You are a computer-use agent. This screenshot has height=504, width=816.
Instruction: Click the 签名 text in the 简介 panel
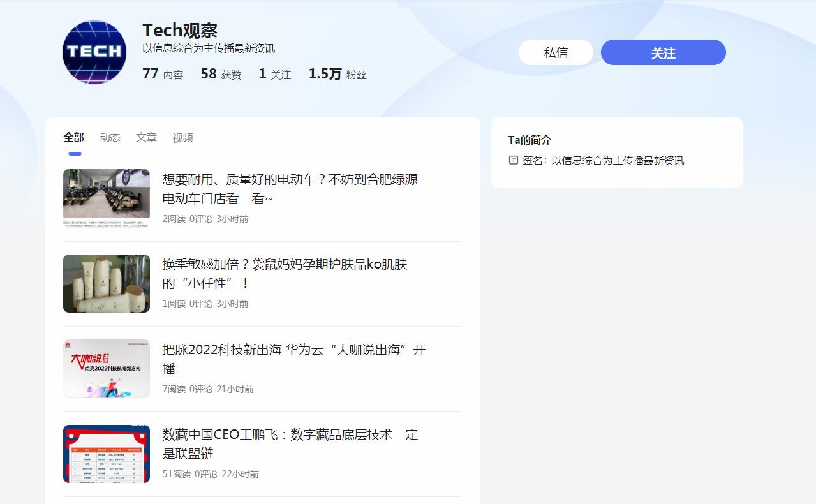click(x=603, y=160)
